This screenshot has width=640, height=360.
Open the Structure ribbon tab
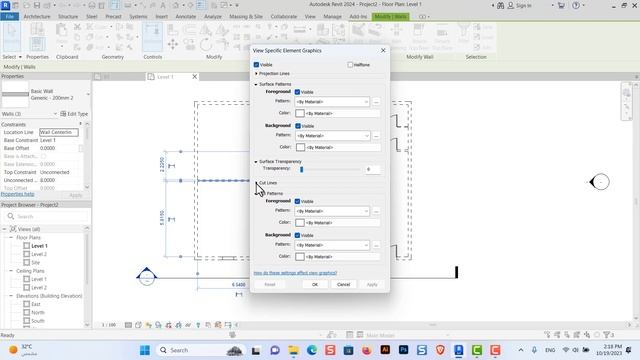tap(68, 16)
